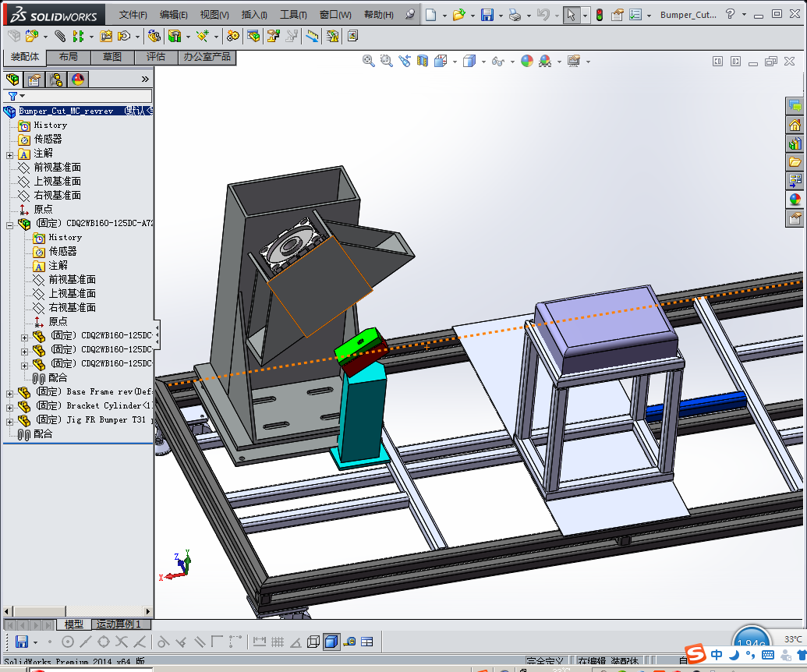Screen dimensions: 807x672
Task: Select the 办公室产品 tab
Action: [207, 57]
